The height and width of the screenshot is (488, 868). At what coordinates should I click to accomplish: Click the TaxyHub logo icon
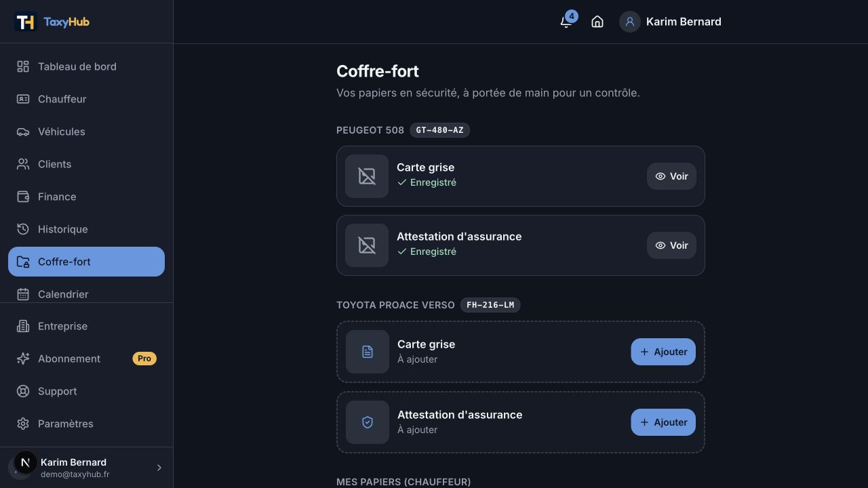coord(25,22)
